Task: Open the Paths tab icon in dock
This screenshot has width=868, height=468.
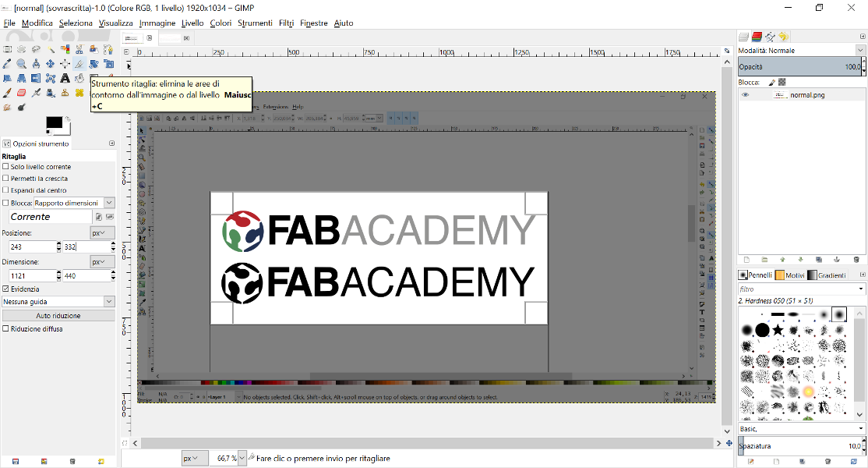Action: [770, 37]
